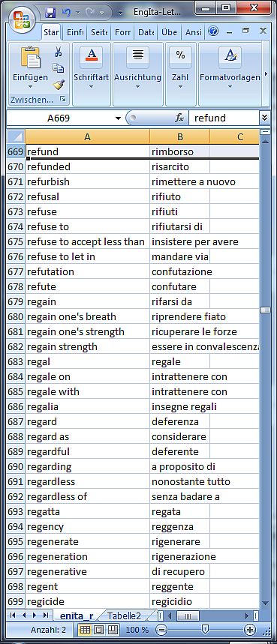The width and height of the screenshot is (277, 644).
Task: Click the zoom slider handle
Action: pos(205,629)
